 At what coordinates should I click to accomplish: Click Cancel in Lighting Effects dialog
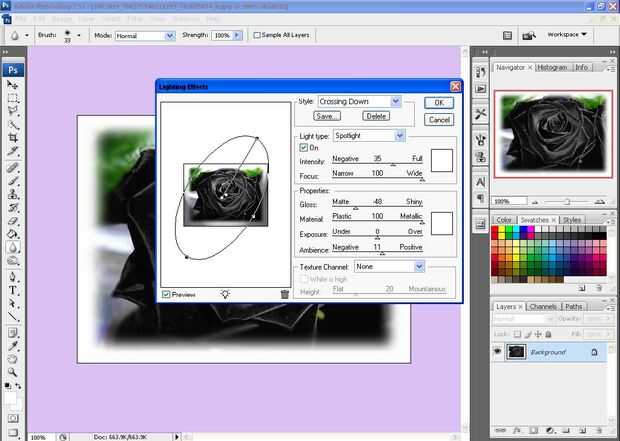[x=439, y=119]
